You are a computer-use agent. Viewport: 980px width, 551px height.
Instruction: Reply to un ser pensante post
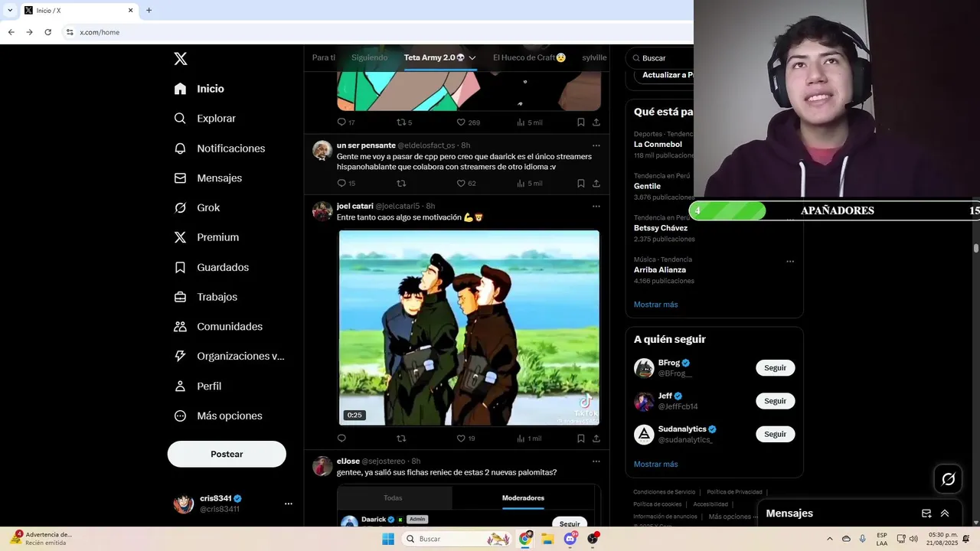click(341, 183)
